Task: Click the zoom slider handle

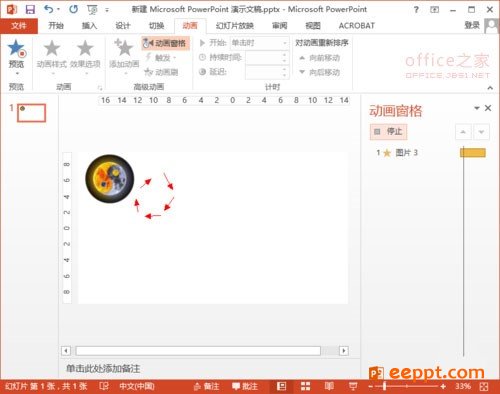Action: [x=384, y=386]
